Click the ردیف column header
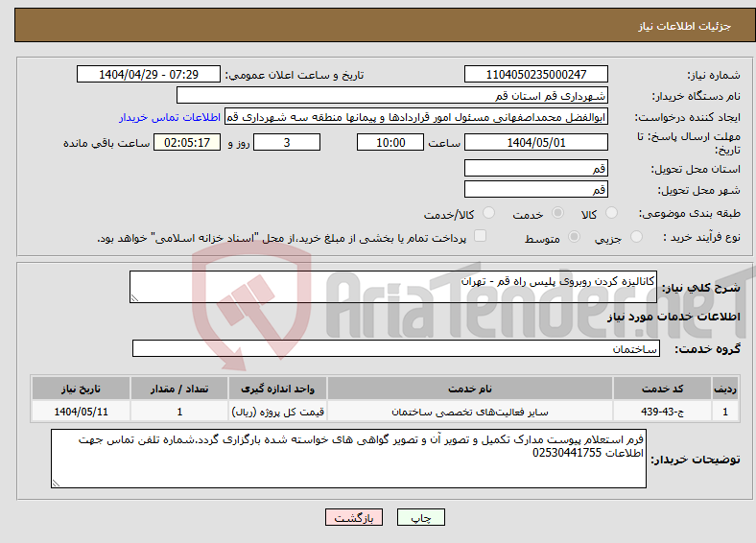 [725, 389]
